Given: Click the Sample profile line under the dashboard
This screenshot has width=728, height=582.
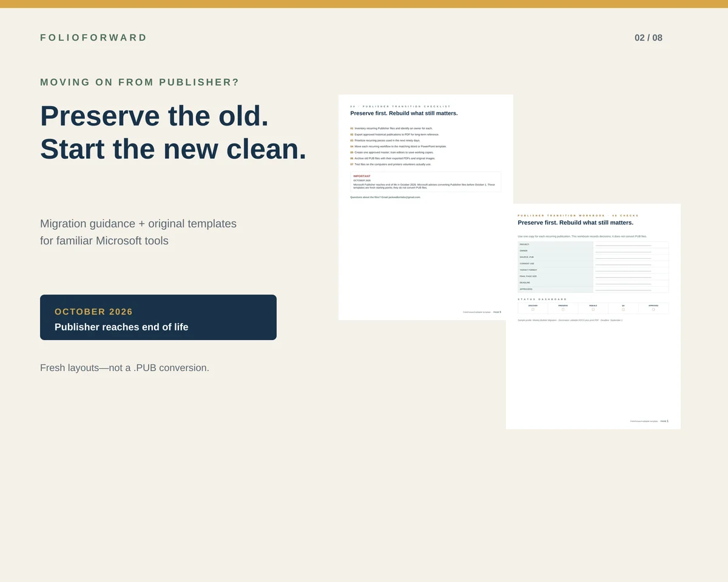Looking at the screenshot, I should coord(570,320).
